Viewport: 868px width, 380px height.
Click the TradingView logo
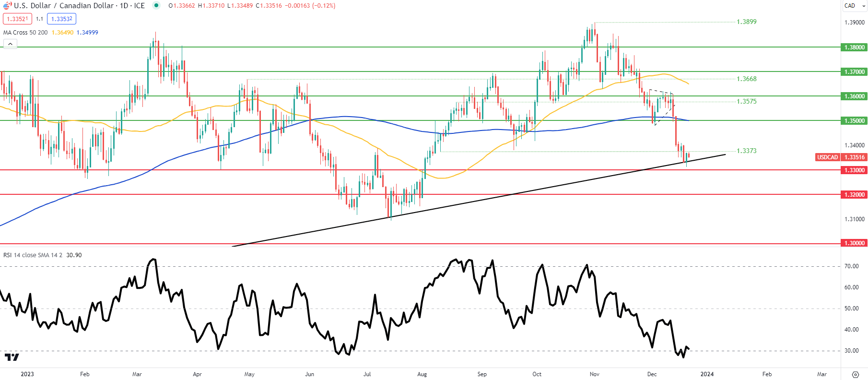pyautogui.click(x=12, y=357)
